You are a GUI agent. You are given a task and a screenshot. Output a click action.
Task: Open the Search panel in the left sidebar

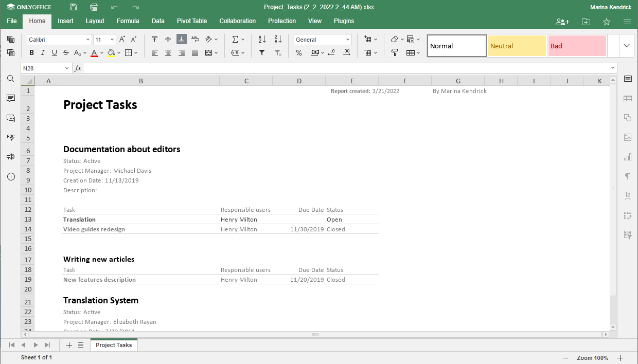click(x=10, y=79)
